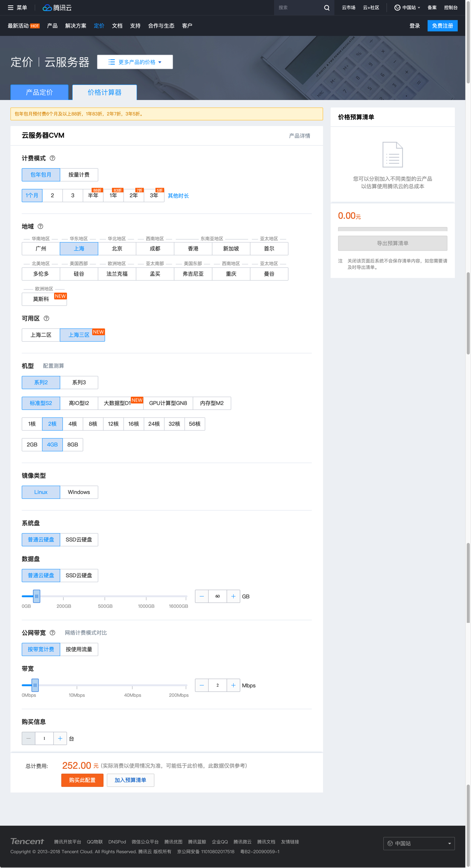Screen dimensions: 471x868
Task: Open 配置测算 link
Action: pos(54,366)
